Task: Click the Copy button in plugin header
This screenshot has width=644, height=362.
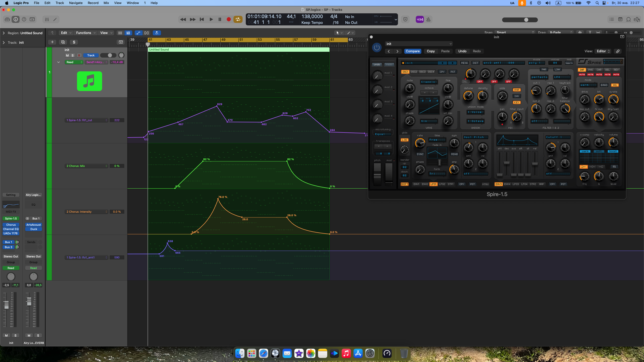Action: (431, 51)
